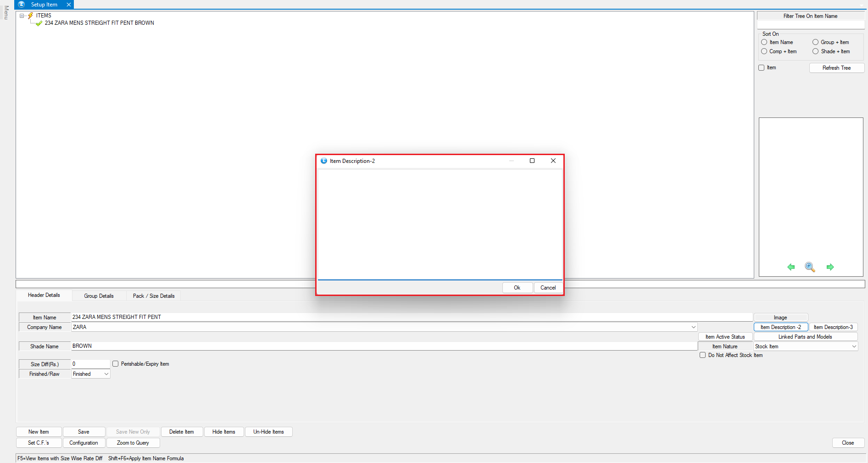Click the lightning ITEMS root icon
The height and width of the screenshot is (463, 868).
coord(31,16)
